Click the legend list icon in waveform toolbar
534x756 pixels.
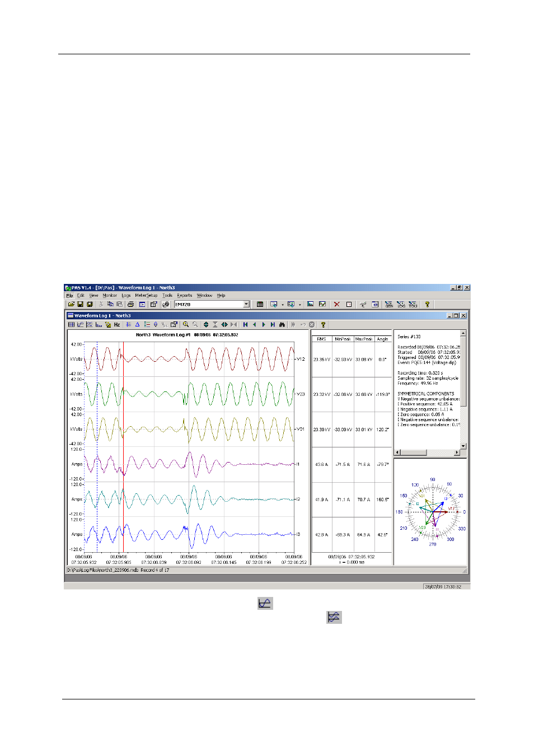pyautogui.click(x=147, y=324)
